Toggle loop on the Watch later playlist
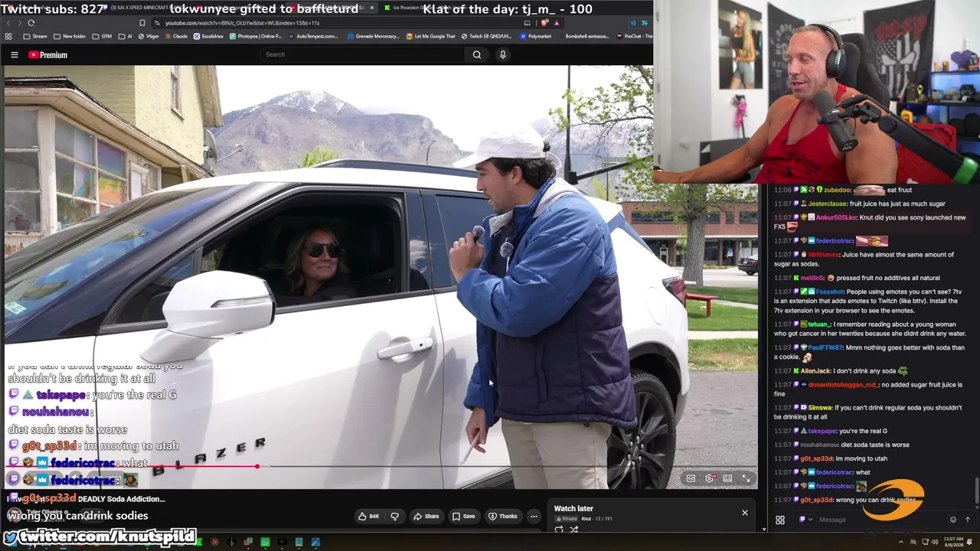980x551 pixels. 559,530
